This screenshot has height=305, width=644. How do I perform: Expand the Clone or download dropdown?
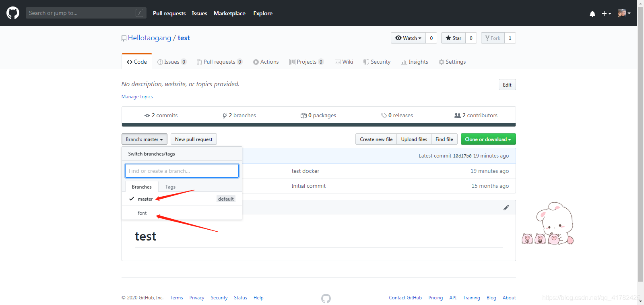488,139
